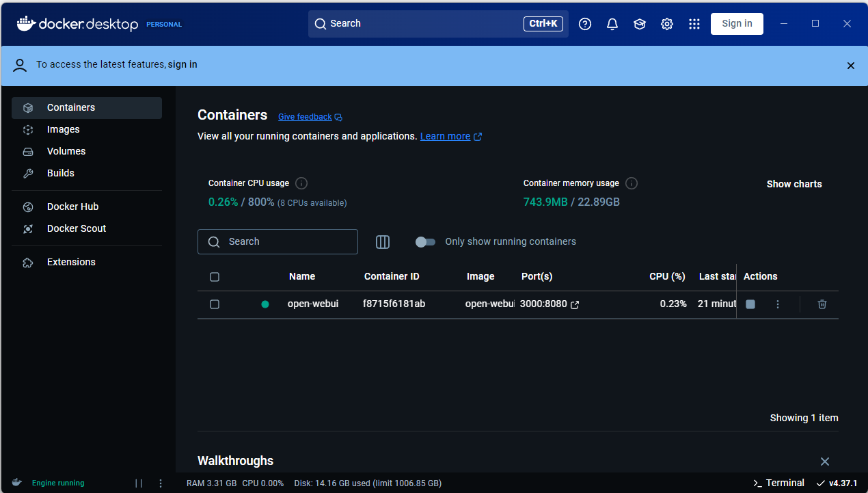Click the info icon beside Container CPU usage

(301, 183)
